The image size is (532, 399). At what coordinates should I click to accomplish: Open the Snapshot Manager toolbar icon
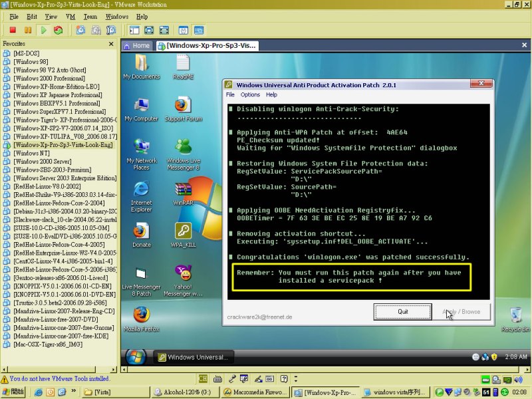pos(111,30)
